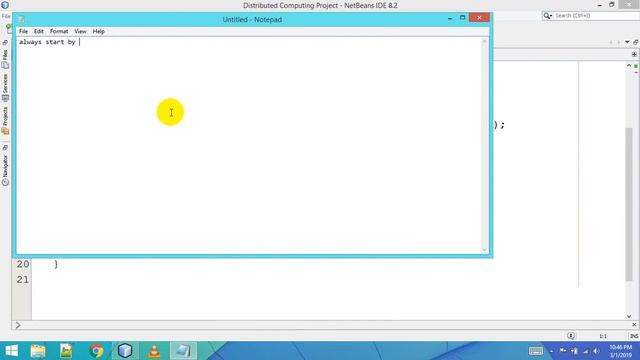Click Notepad's scrollbar up arrow
The height and width of the screenshot is (360, 640).
[484, 41]
